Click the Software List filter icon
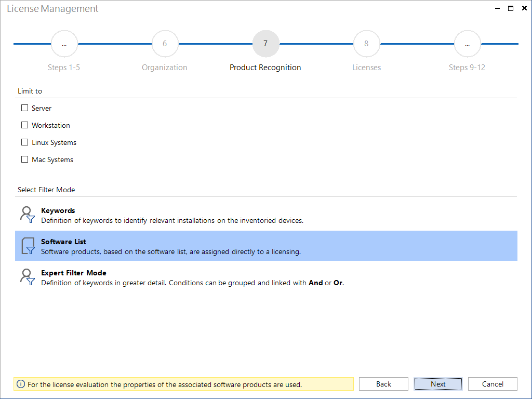 (x=28, y=246)
